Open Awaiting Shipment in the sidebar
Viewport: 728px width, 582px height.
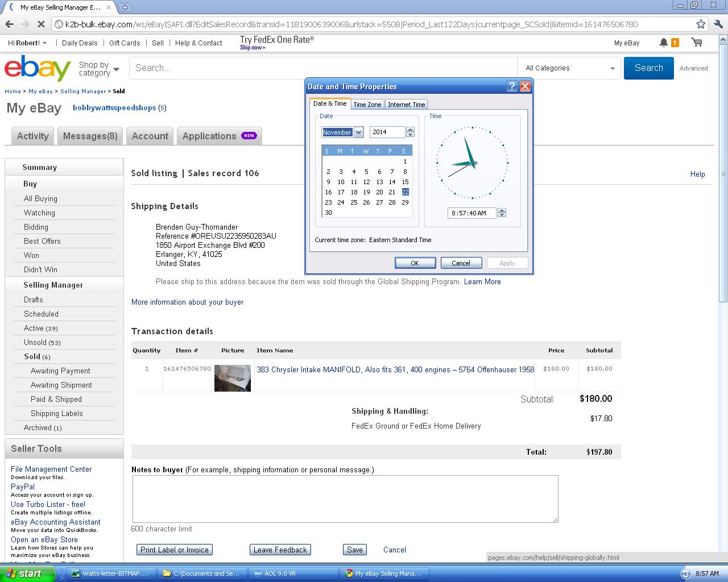click(x=61, y=385)
